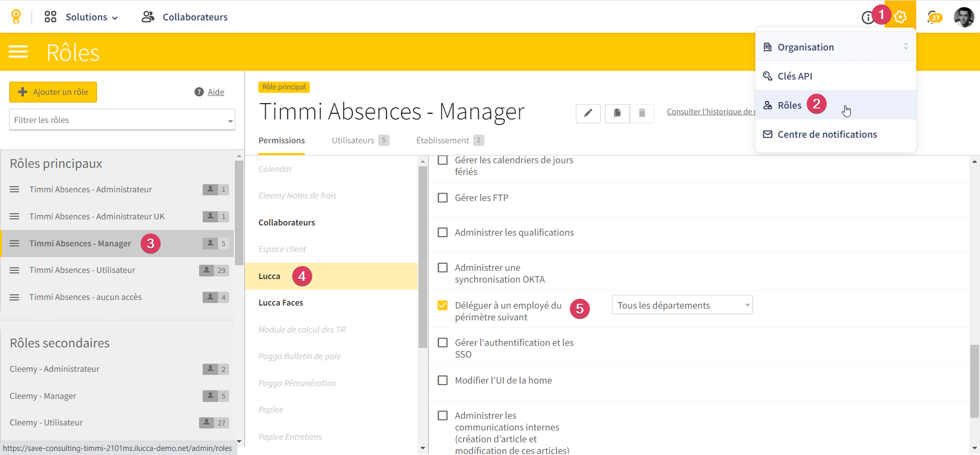Click the Lucca keyhole logo
The width and height of the screenshot is (980, 455).
[x=16, y=17]
